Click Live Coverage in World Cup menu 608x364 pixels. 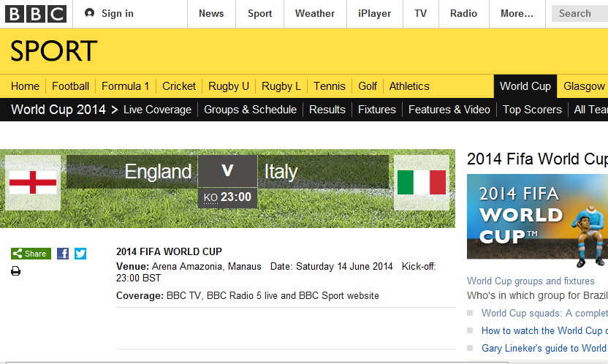point(157,110)
